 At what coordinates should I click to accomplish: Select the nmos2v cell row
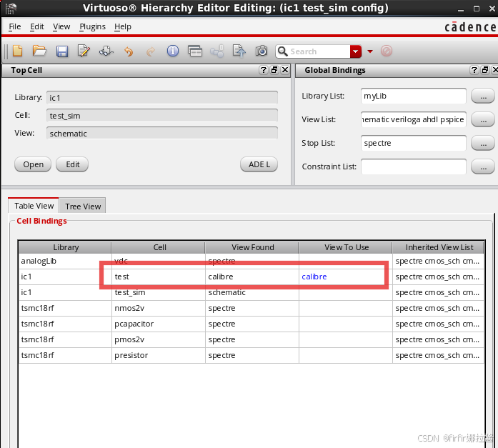click(x=158, y=308)
